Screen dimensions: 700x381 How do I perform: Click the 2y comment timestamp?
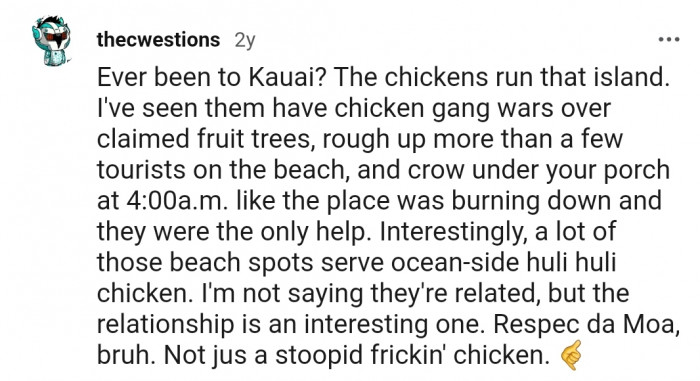(x=245, y=41)
